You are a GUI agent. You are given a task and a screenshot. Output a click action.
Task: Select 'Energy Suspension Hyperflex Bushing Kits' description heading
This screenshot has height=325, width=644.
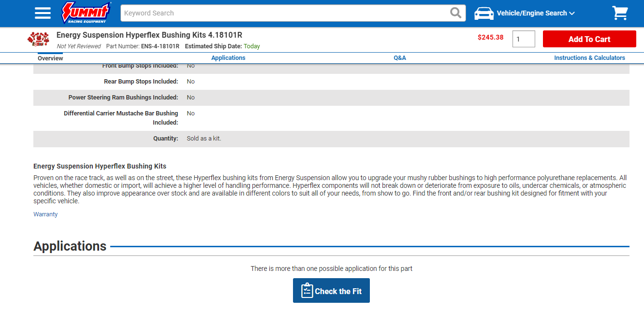(x=100, y=166)
